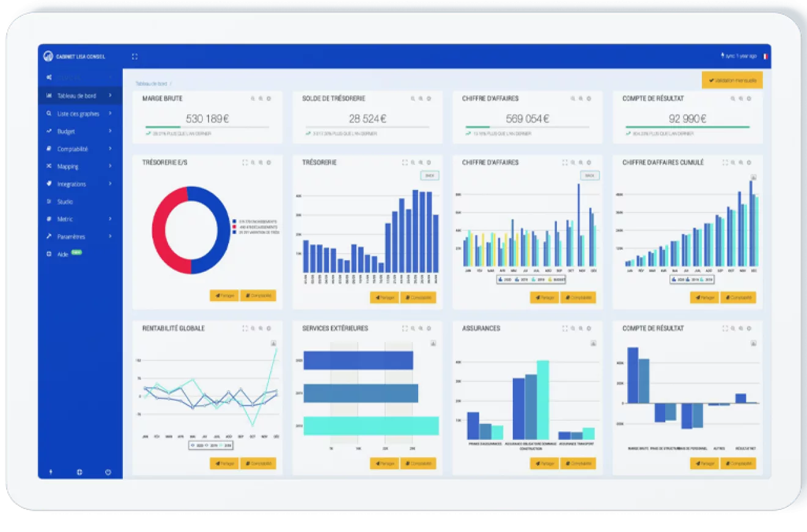
Task: Expand the Intégrations sidebar chevron
Action: pyautogui.click(x=111, y=184)
